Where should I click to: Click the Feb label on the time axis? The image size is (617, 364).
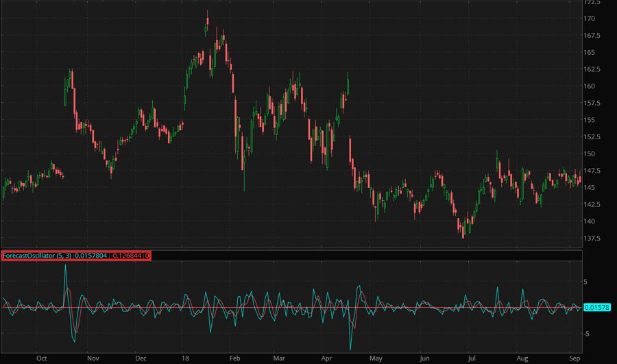point(234,358)
